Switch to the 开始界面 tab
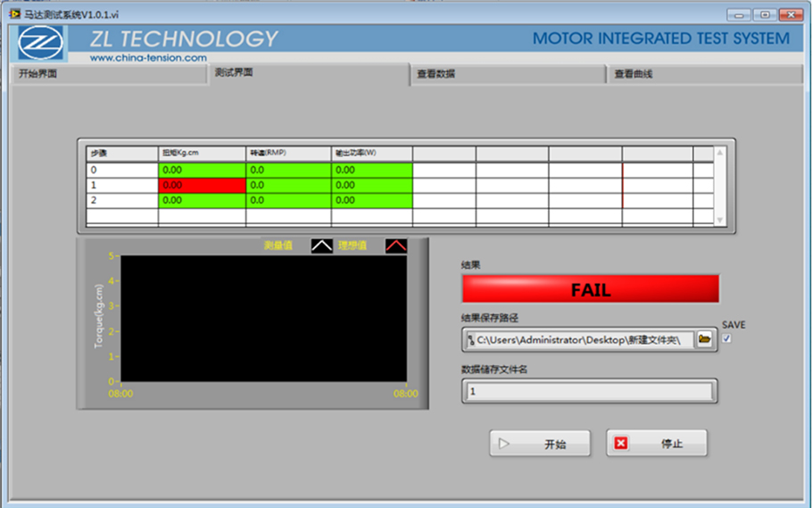 107,74
